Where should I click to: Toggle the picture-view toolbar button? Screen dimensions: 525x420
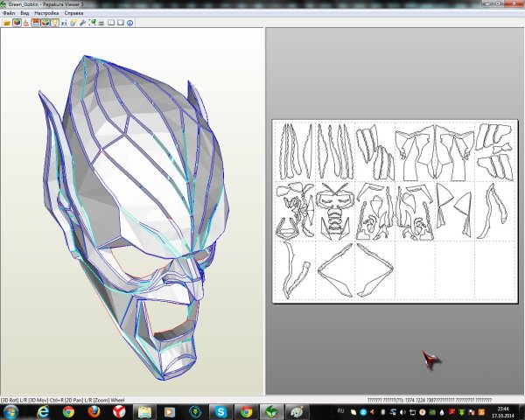coord(36,23)
